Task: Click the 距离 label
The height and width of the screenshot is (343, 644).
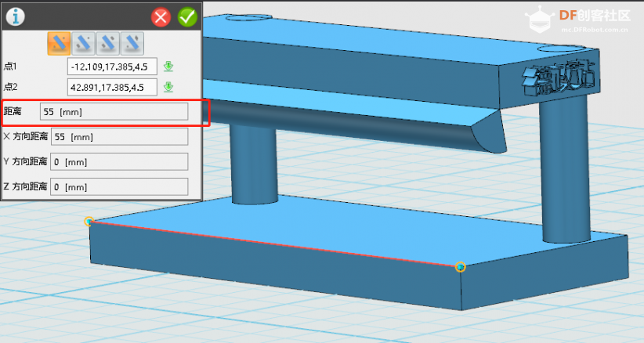Action: 13,111
